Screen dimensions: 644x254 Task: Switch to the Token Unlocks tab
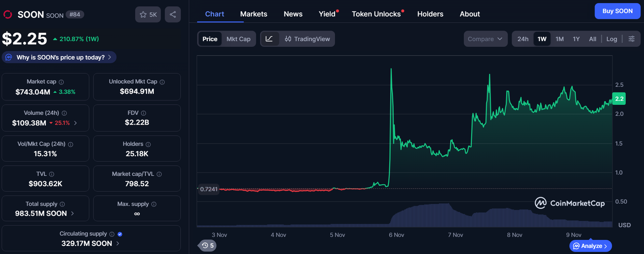pos(376,14)
